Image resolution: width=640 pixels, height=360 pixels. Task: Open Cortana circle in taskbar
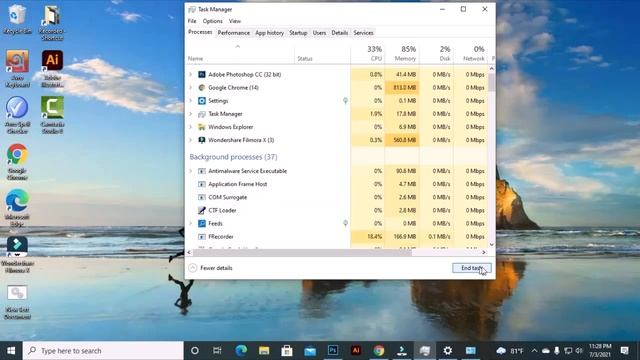click(x=195, y=351)
